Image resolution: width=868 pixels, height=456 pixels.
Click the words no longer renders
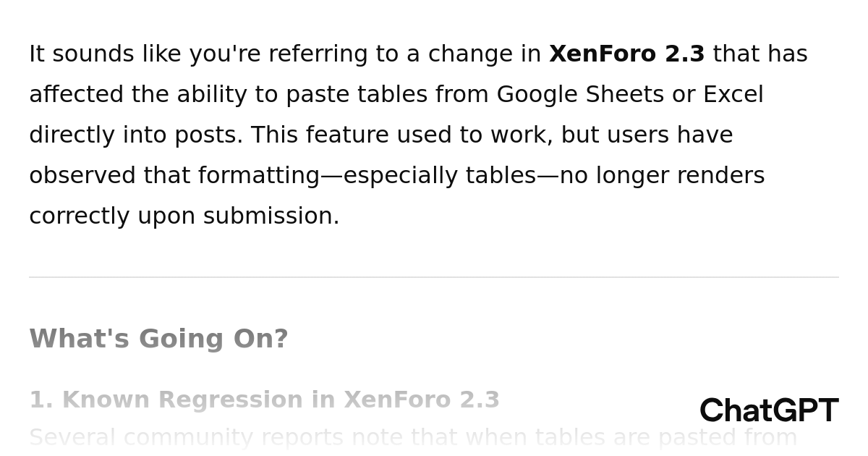662,176
